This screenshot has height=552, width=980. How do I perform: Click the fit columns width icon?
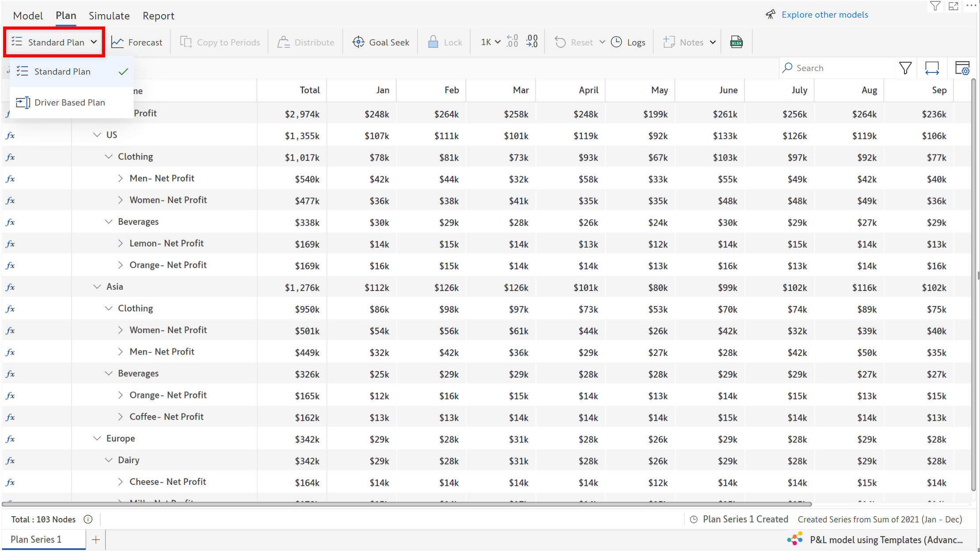tap(932, 68)
